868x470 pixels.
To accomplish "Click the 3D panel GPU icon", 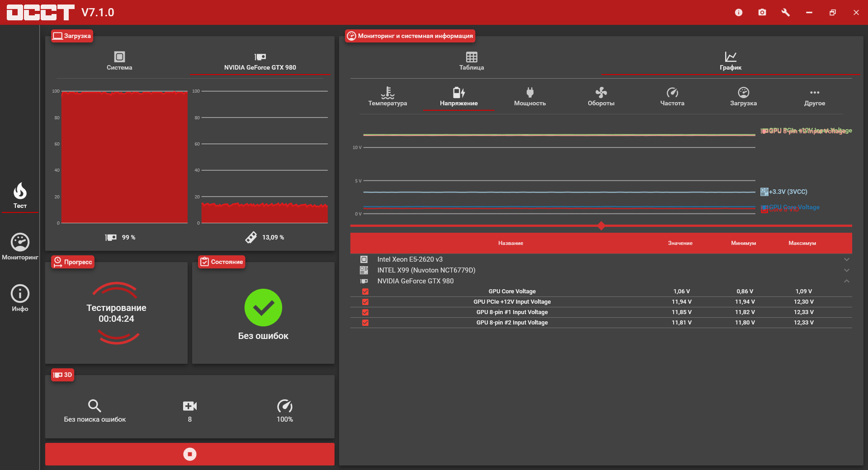I will pyautogui.click(x=57, y=375).
